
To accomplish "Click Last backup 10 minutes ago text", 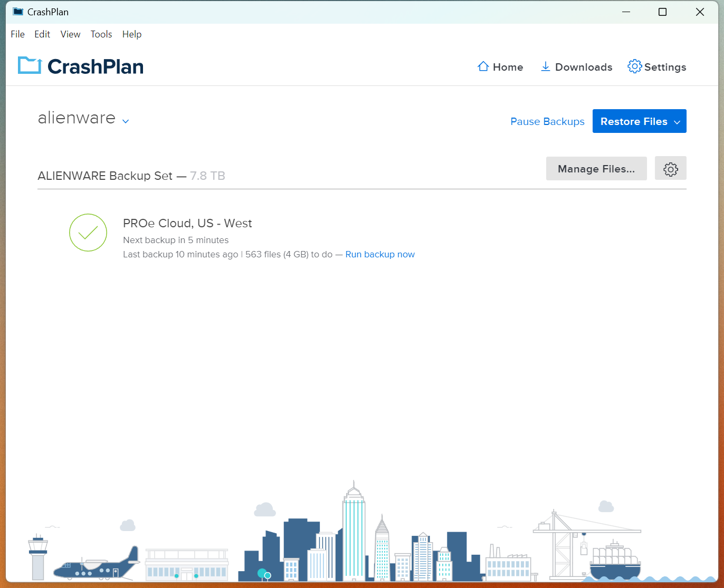I will (x=180, y=254).
